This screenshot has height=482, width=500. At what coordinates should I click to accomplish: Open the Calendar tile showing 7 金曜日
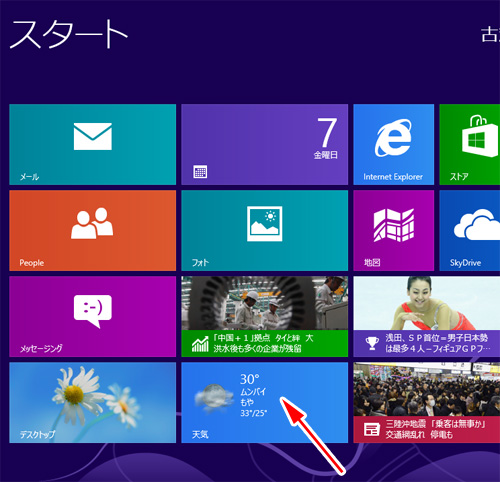(x=265, y=144)
